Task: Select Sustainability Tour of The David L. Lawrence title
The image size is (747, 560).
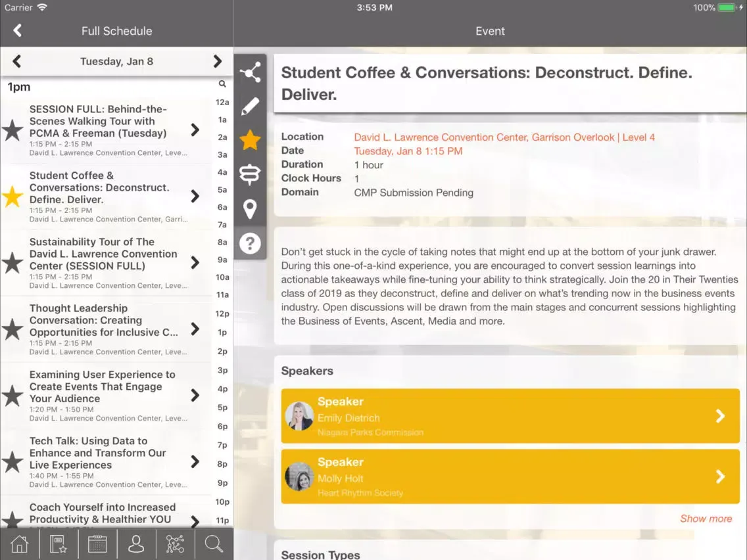Action: click(103, 254)
